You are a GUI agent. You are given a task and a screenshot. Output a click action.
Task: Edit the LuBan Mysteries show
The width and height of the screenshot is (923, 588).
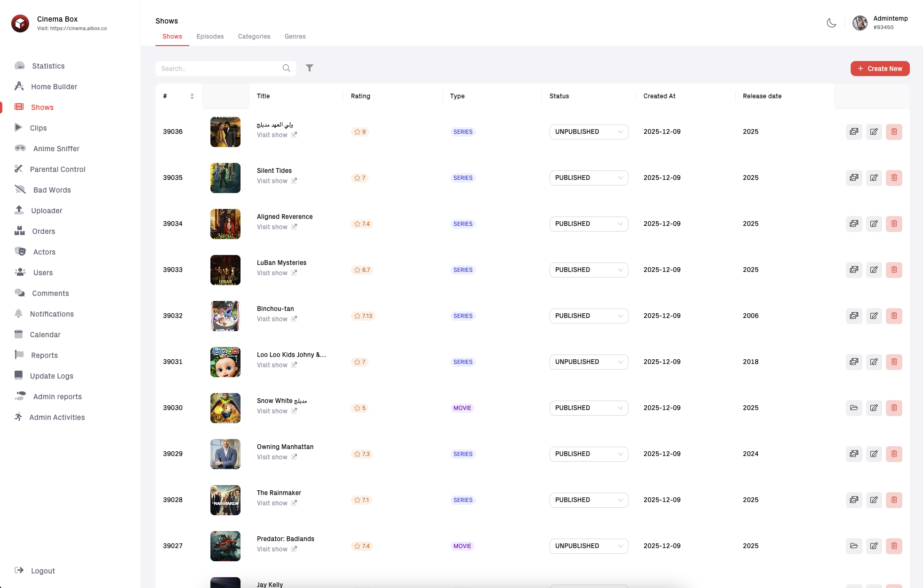point(874,270)
